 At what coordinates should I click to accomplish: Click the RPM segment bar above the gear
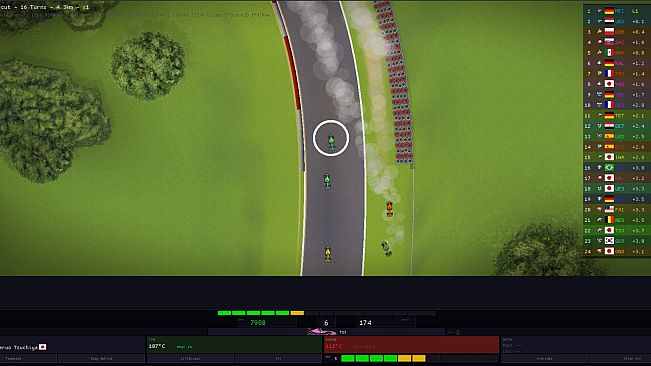(326, 313)
